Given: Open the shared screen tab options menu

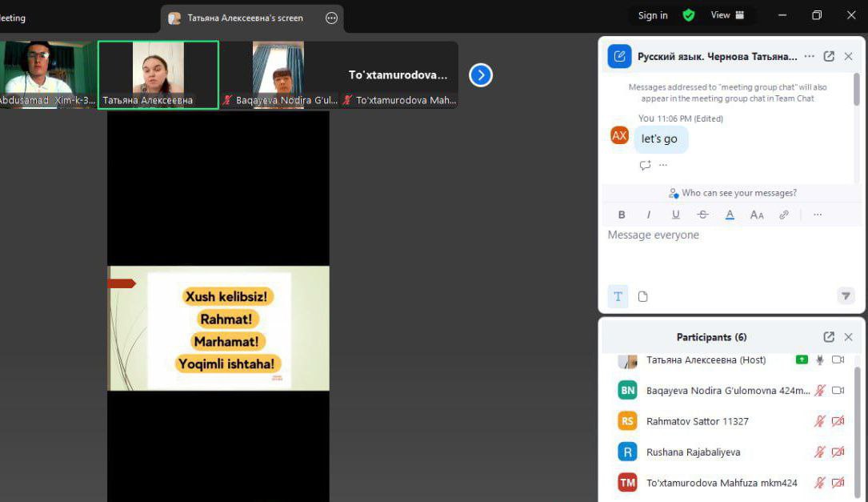Looking at the screenshot, I should pyautogui.click(x=331, y=18).
